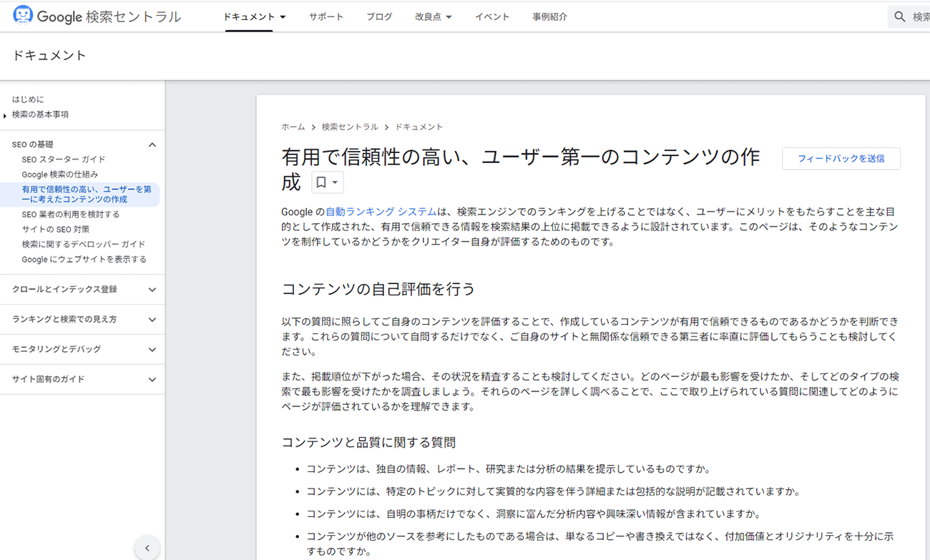Expand the クロールとインデックス登録 section
Viewport: 930px width, 560px height.
pos(152,290)
